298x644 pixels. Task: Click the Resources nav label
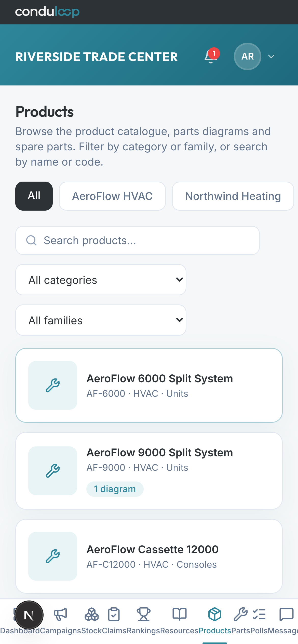179,631
